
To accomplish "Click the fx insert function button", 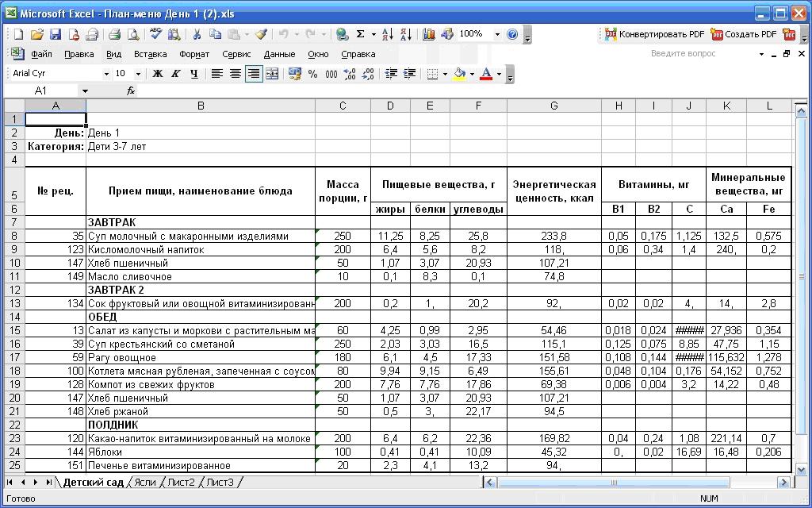I will click(x=131, y=91).
